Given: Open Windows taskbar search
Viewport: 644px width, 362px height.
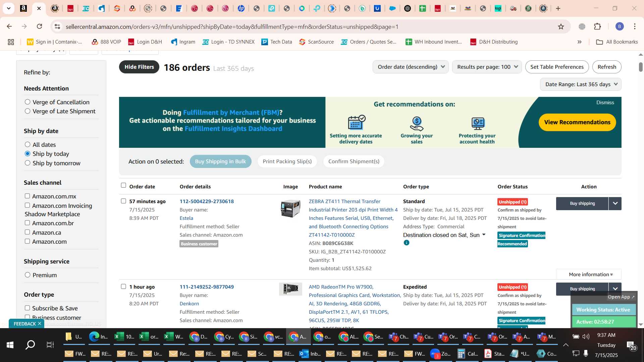Looking at the screenshot, I should pyautogui.click(x=30, y=345).
